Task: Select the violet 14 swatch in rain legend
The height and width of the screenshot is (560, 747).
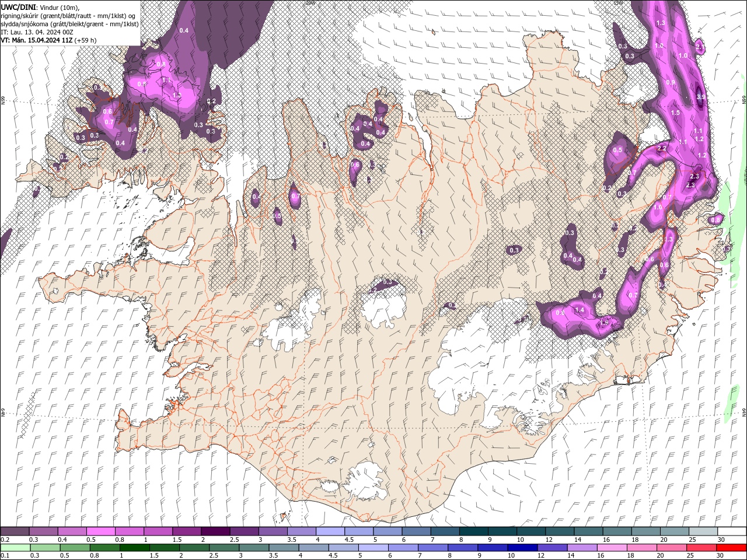Action: coord(582,547)
